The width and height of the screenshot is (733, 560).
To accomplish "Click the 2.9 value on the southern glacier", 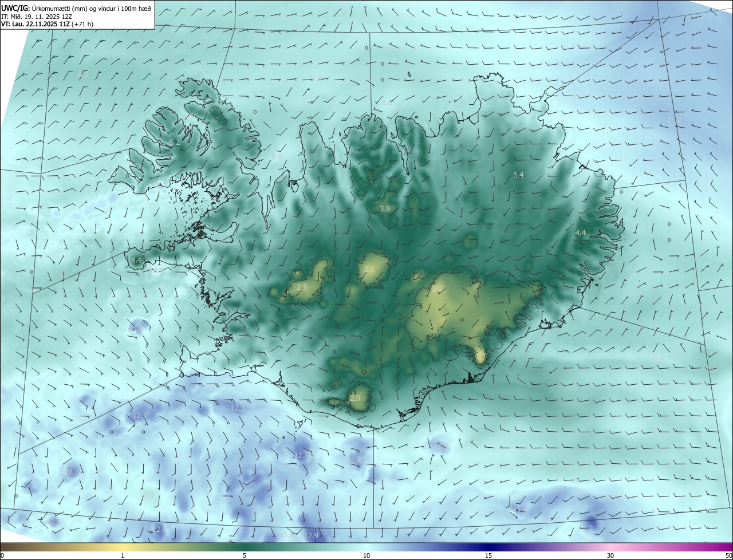I will point(355,398).
